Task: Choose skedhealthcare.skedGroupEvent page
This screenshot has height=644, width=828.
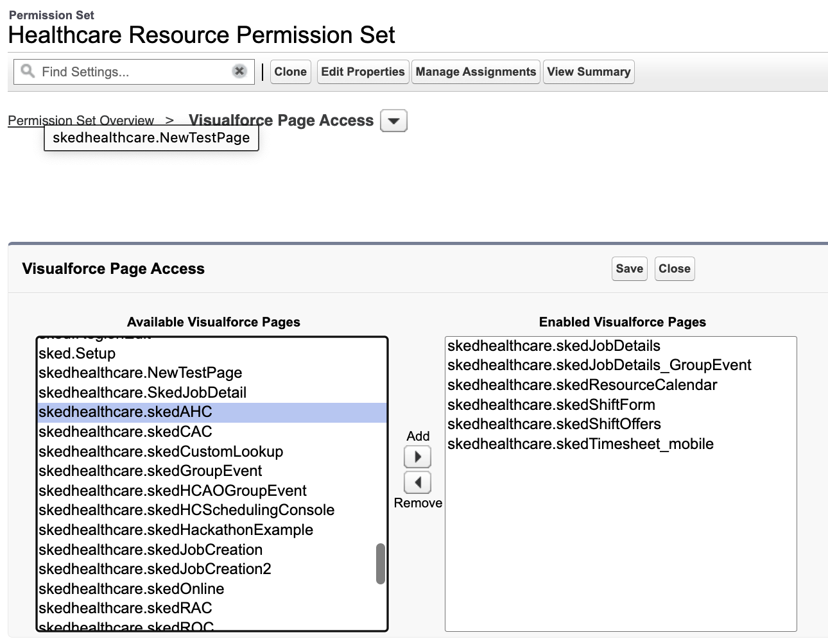Action: (x=212, y=471)
